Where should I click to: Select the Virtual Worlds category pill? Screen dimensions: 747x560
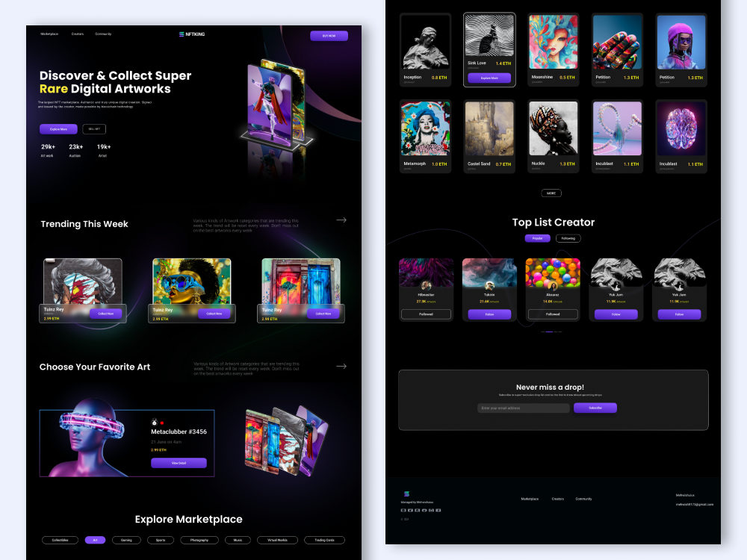pyautogui.click(x=277, y=540)
